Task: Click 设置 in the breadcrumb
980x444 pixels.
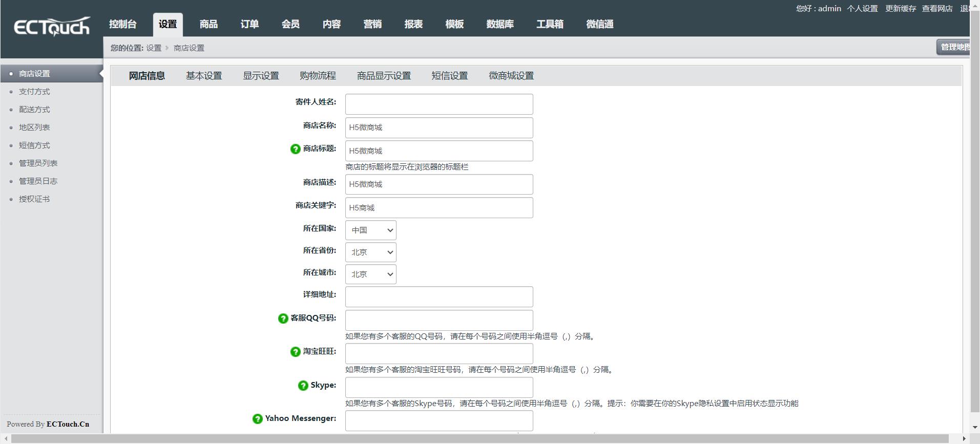Action: coord(154,48)
